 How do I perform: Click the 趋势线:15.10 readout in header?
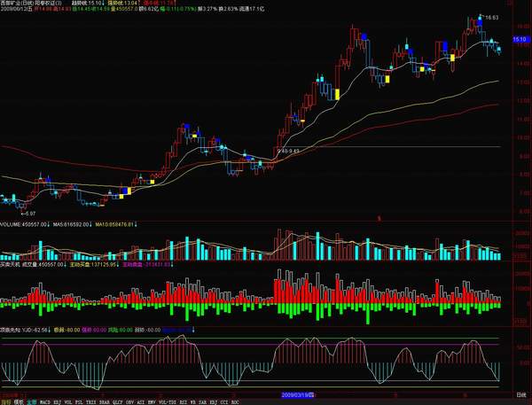coord(86,3)
